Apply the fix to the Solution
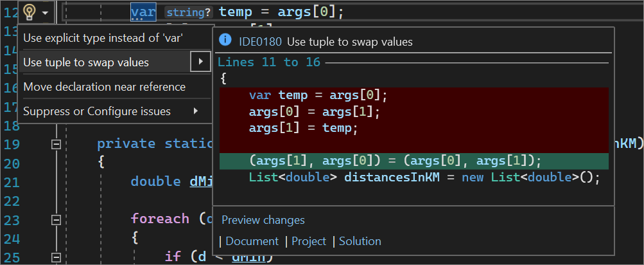 click(x=360, y=241)
